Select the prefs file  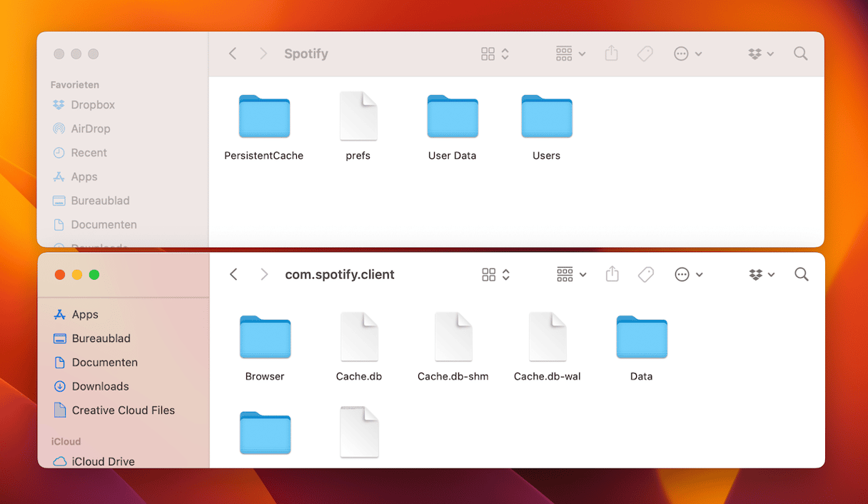coord(358,127)
